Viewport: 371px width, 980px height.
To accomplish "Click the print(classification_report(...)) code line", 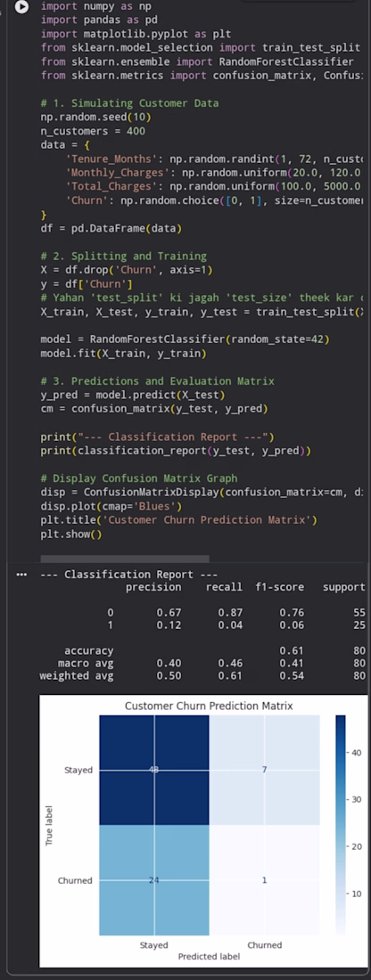I will point(176,450).
